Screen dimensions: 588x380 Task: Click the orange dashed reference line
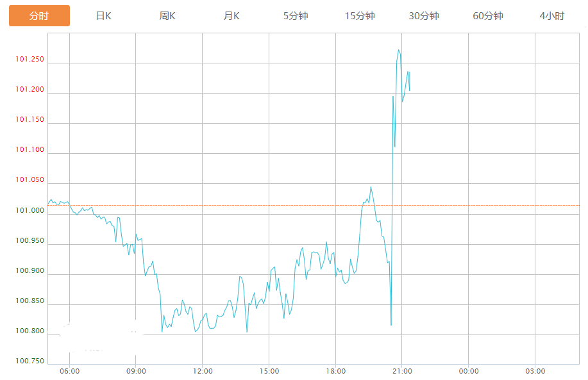click(487, 206)
